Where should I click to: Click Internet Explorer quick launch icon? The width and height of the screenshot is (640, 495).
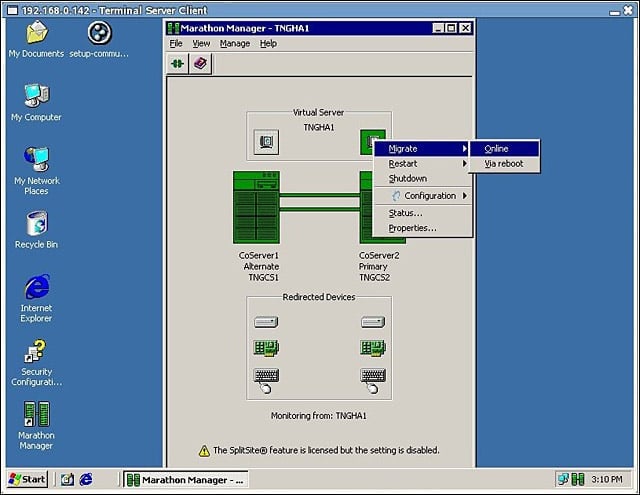click(x=86, y=479)
